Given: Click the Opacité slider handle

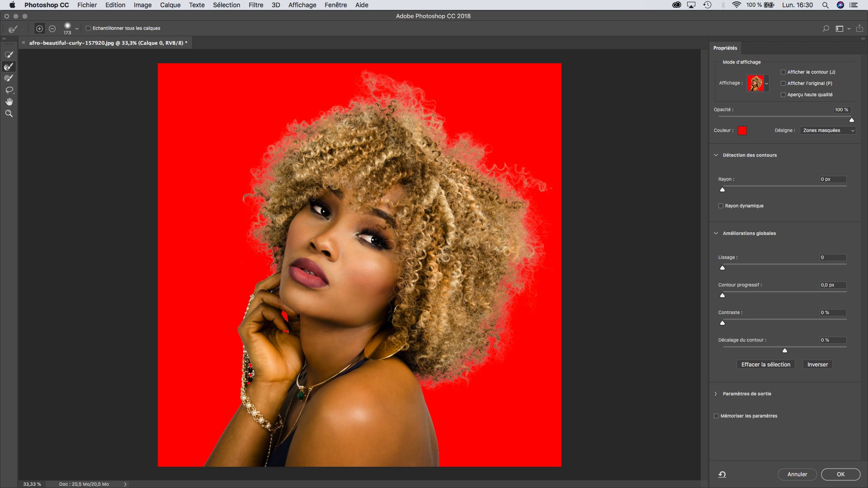Looking at the screenshot, I should click(852, 120).
